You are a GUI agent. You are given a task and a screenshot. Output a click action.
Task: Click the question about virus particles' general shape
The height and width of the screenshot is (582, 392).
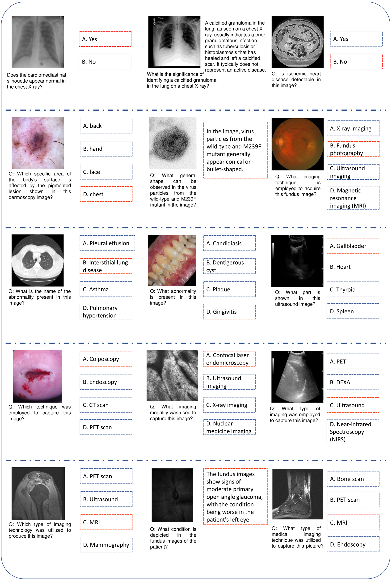[x=173, y=190]
